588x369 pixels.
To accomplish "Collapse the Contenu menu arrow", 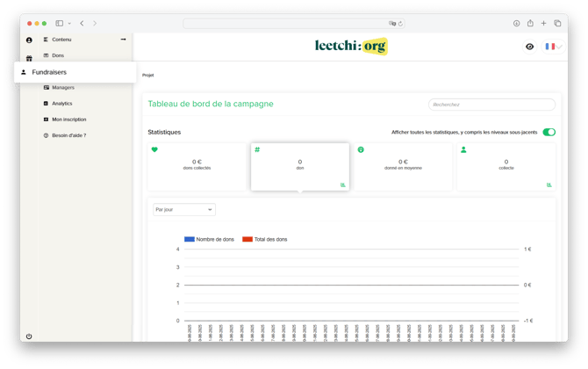I will click(x=124, y=40).
